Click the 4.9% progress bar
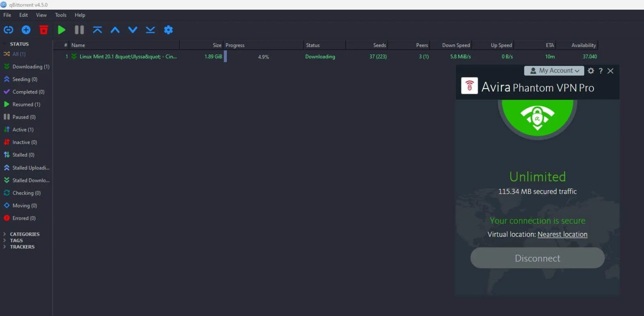Screen dimensions: 644x316 coord(263,57)
